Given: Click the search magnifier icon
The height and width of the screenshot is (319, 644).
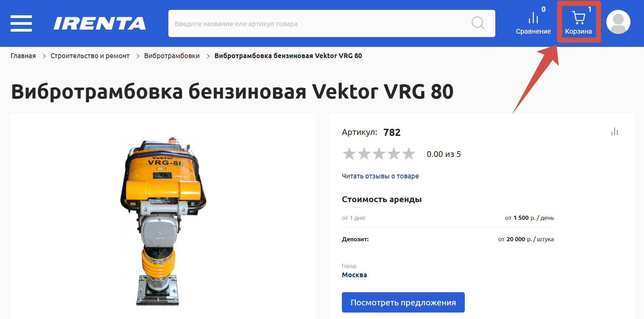Looking at the screenshot, I should (478, 23).
